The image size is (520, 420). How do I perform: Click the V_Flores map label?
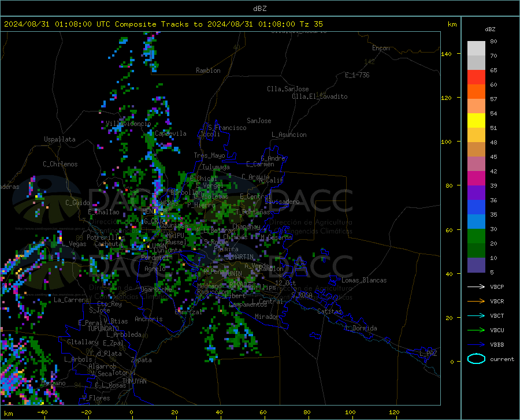(x=96, y=398)
